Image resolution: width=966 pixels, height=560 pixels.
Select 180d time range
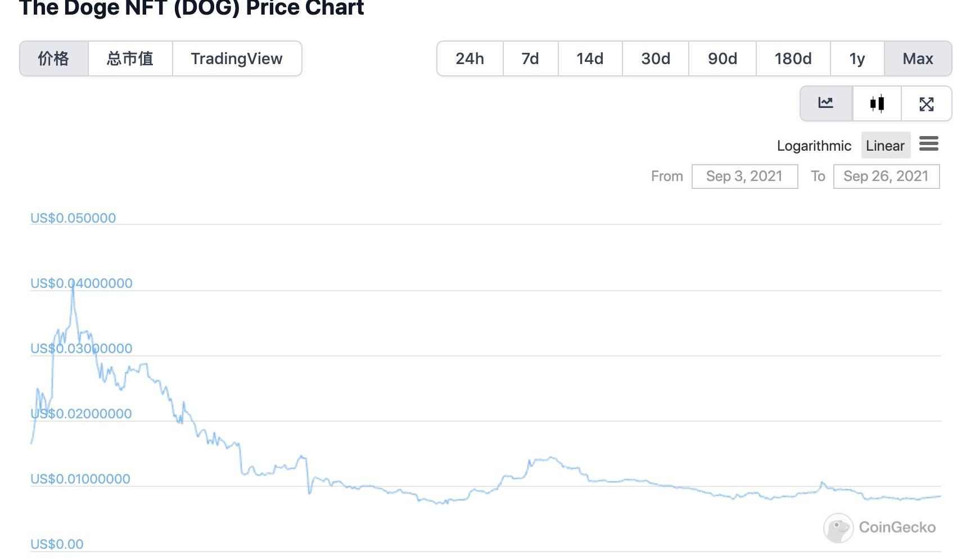point(793,58)
